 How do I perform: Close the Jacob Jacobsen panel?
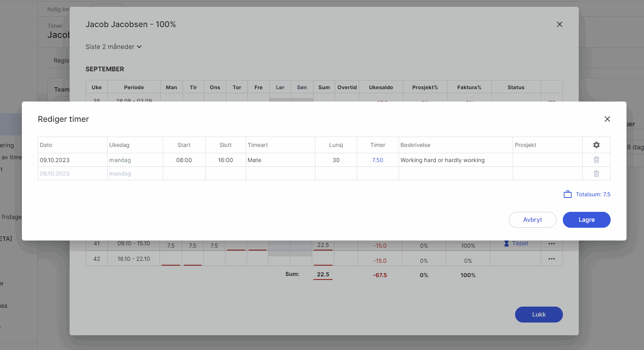(x=559, y=24)
